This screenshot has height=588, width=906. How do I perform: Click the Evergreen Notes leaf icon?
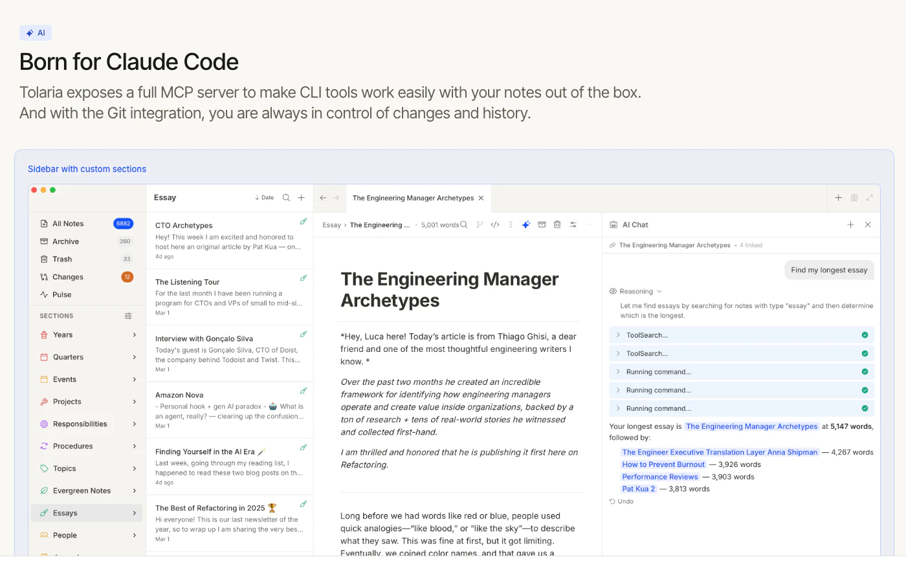click(x=44, y=491)
